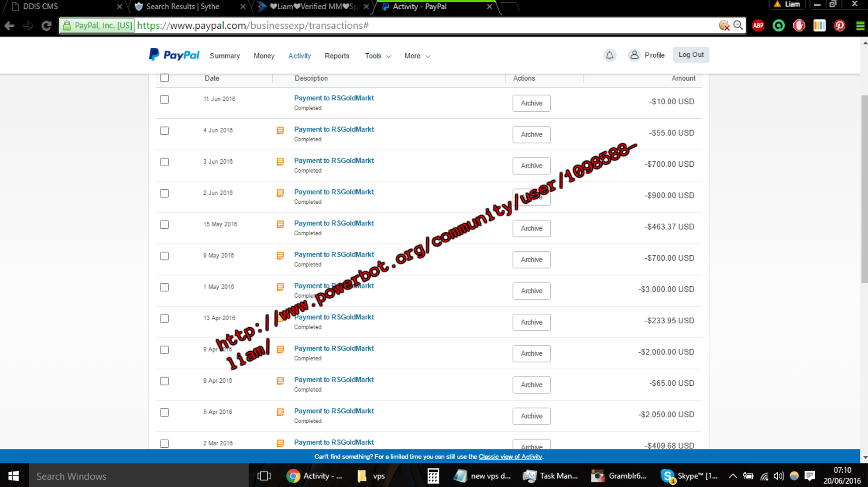868x487 pixels.
Task: Open the Action Center notifications icon
Action: (810, 476)
